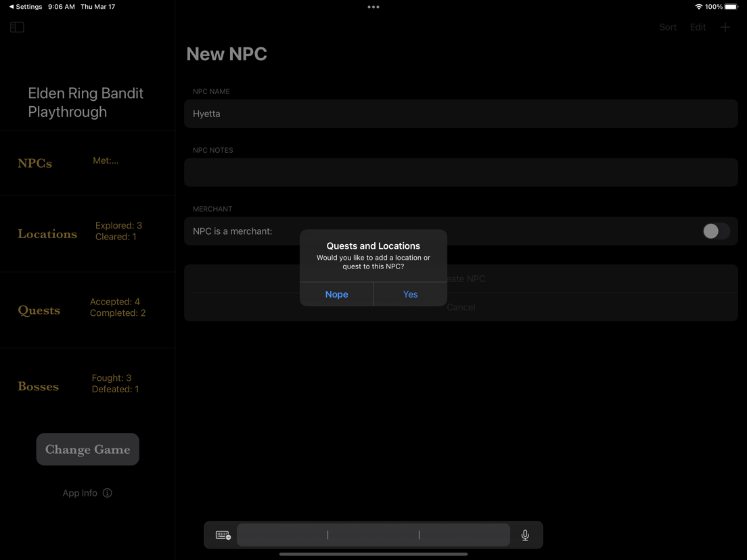Open the NPCs section in sidebar
Viewport: 747px width, 560px height.
coord(88,163)
